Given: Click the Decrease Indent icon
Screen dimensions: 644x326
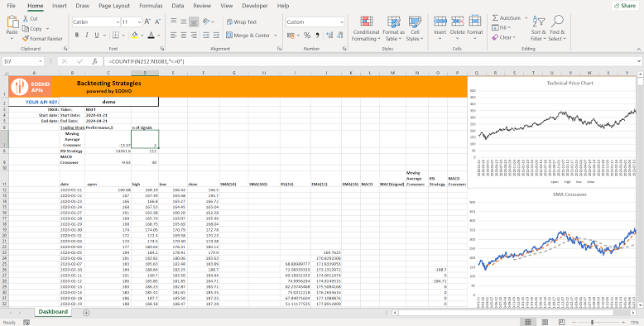Looking at the screenshot, I should [x=206, y=36].
